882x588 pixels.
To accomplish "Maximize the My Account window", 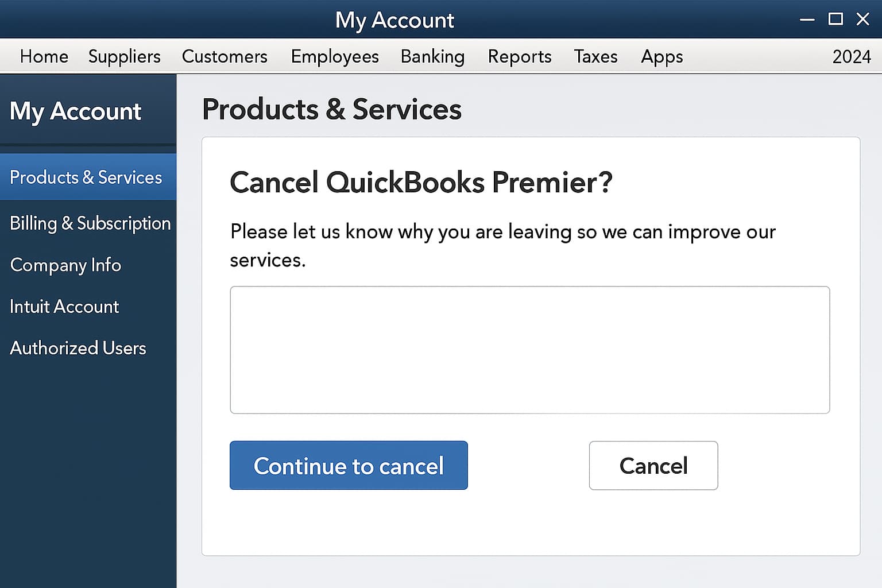I will (835, 19).
